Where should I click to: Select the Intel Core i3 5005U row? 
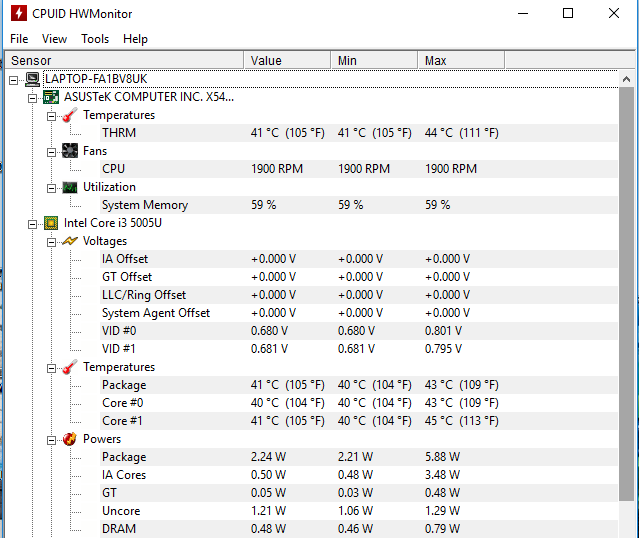113,223
